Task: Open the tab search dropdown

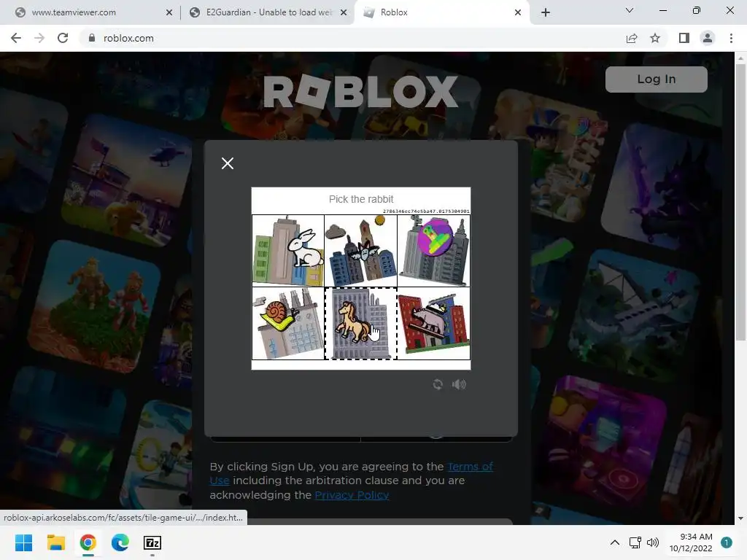Action: pos(630,10)
